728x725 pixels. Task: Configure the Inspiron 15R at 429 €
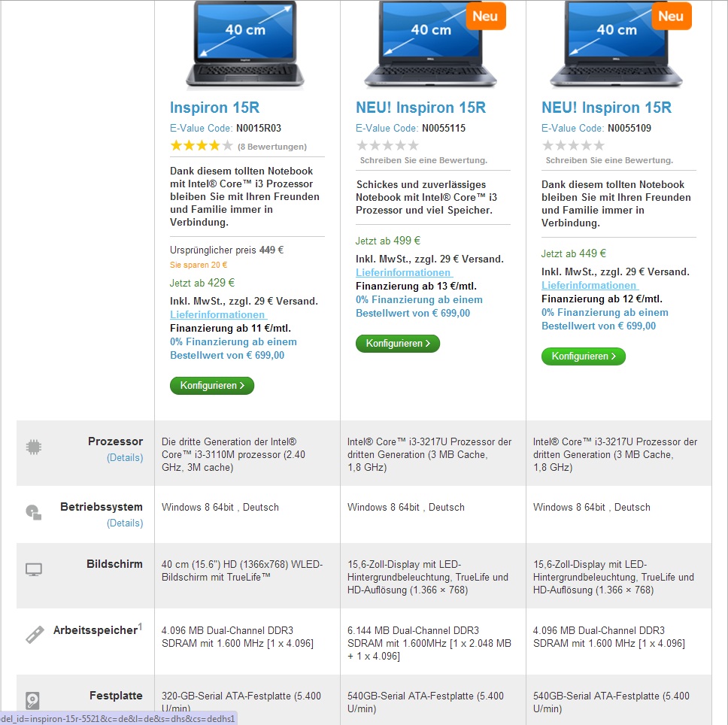212,386
